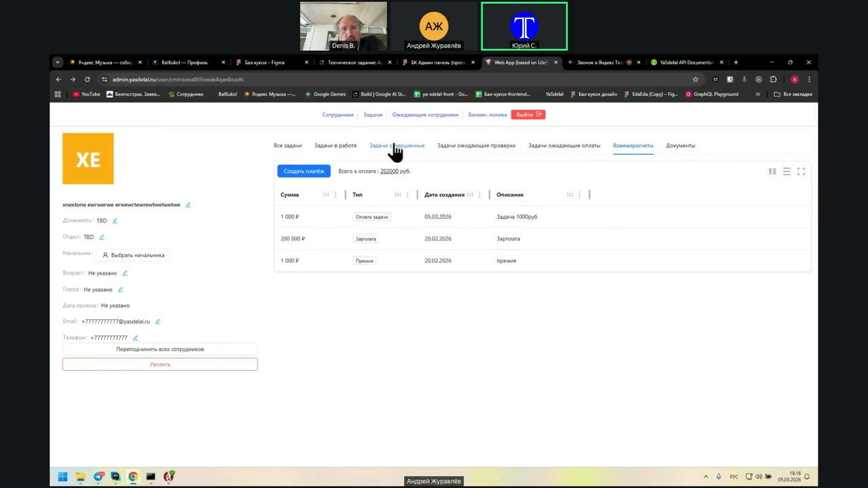The width and height of the screenshot is (868, 488).
Task: Edit the employee name with pencil icon
Action: (x=188, y=205)
